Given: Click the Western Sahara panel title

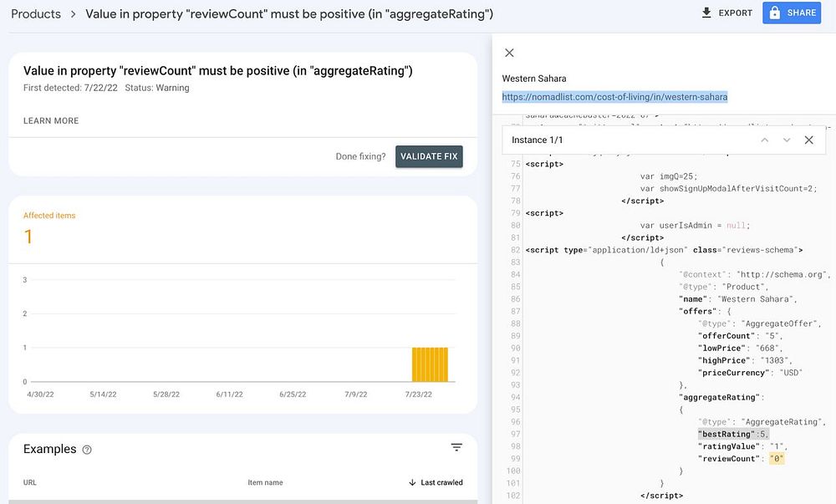Looking at the screenshot, I should [x=533, y=79].
